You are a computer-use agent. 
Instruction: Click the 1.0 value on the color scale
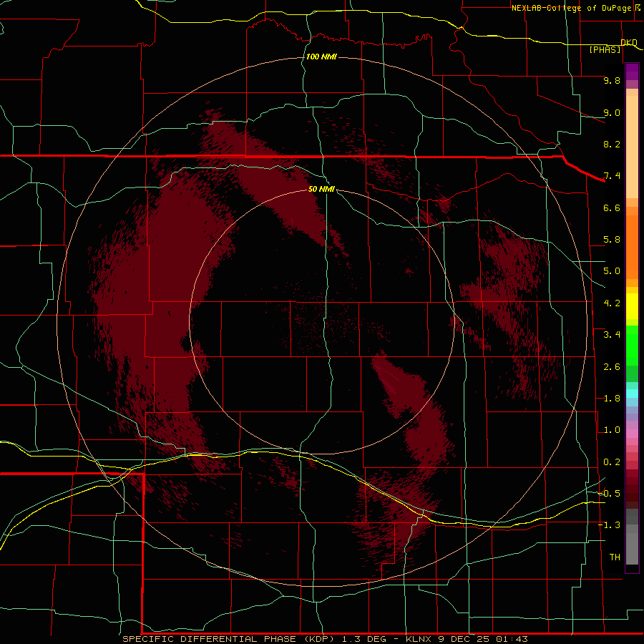pyautogui.click(x=612, y=430)
